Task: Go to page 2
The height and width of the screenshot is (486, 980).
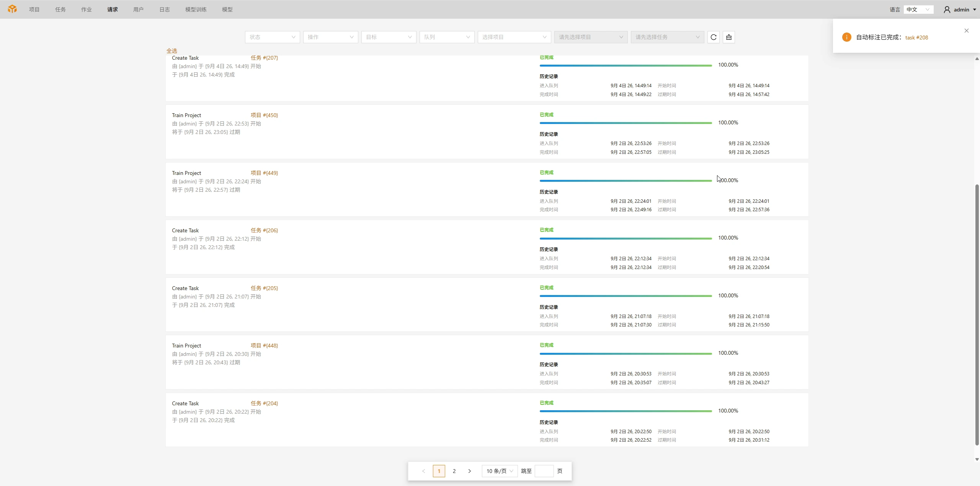Action: tap(454, 471)
